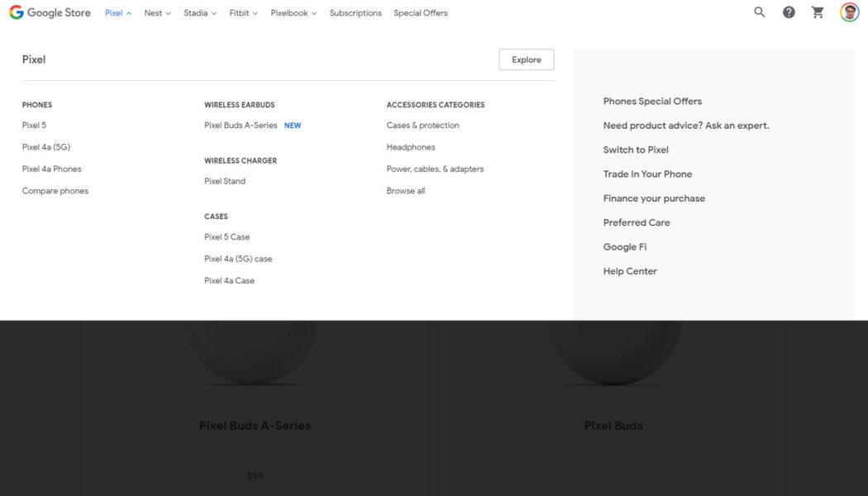The width and height of the screenshot is (868, 496).
Task: Select Pixel 5 under Phones
Action: (x=34, y=126)
